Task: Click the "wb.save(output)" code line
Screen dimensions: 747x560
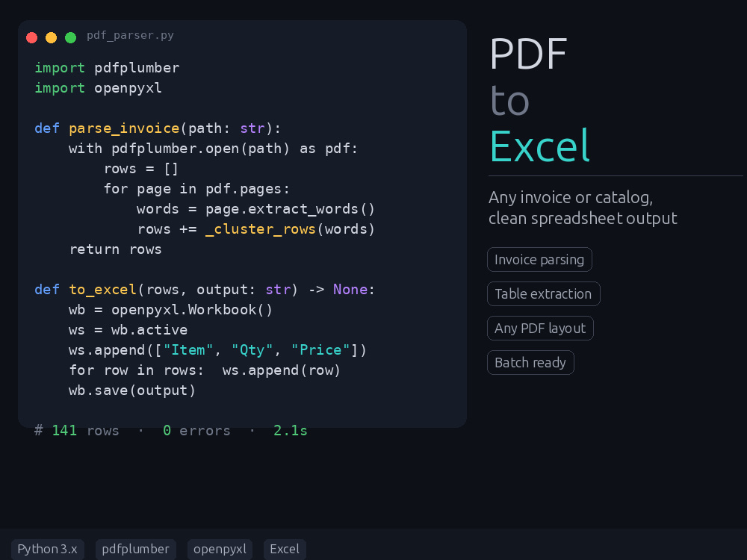Action: point(132,391)
